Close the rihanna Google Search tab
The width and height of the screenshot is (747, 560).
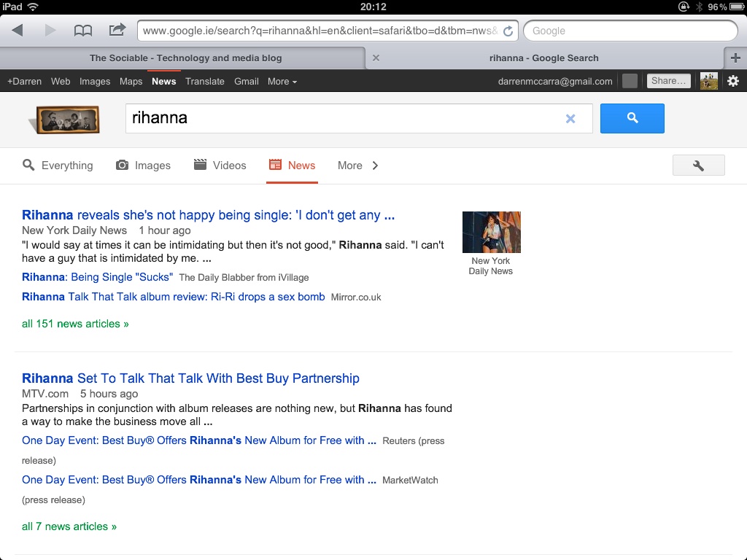[376, 58]
